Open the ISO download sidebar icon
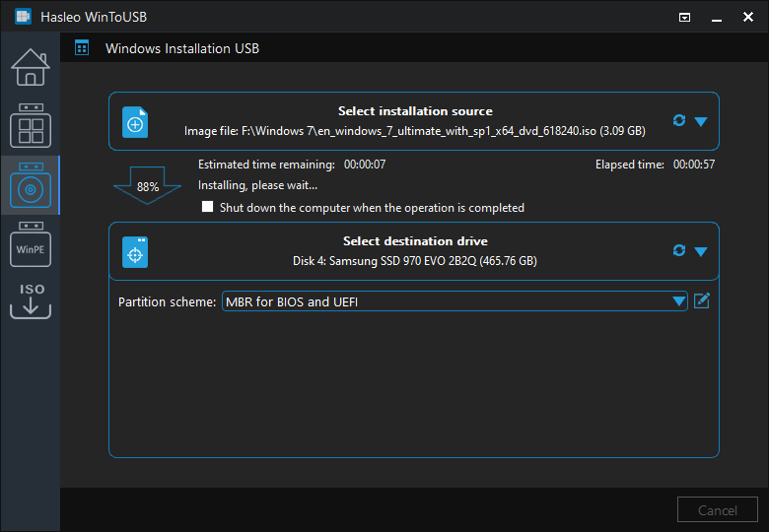769x532 pixels. coord(31,301)
